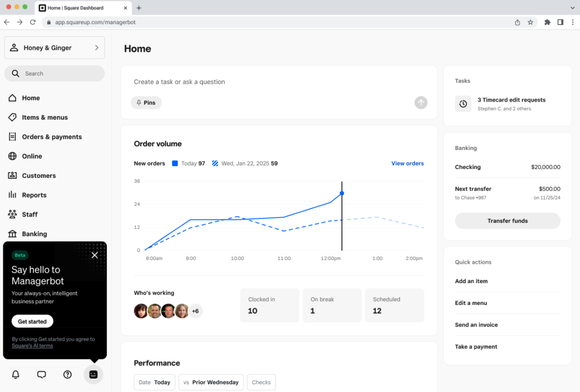The width and height of the screenshot is (580, 392).
Task: Click the browser back arrow
Action: (7, 22)
